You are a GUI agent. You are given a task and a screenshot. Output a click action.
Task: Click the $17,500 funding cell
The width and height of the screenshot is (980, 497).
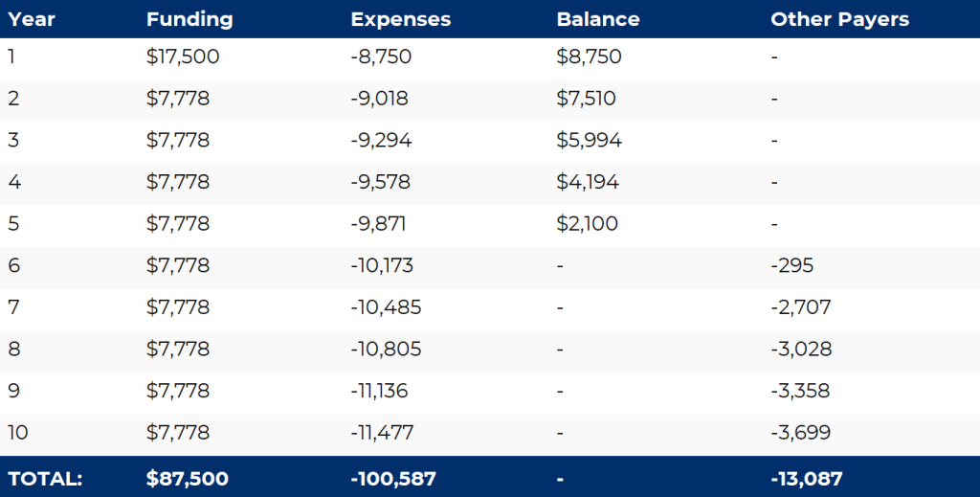(x=183, y=57)
